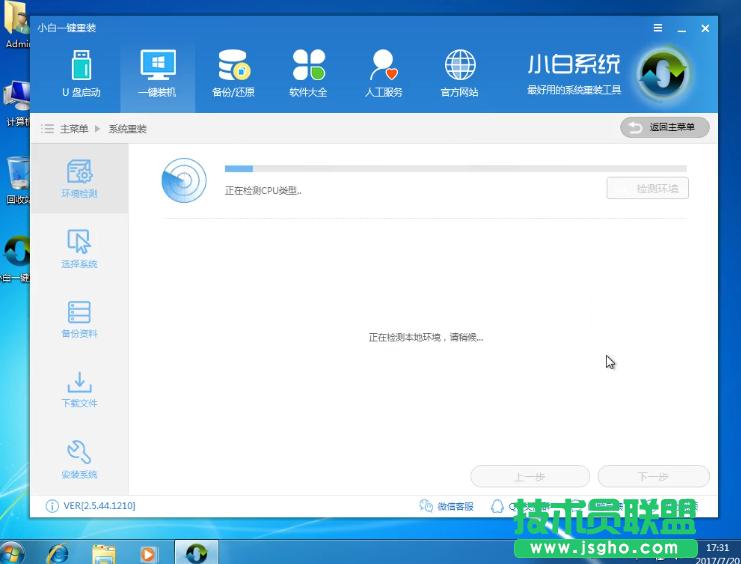The width and height of the screenshot is (741, 564).
Task: Open the hamburger menu in title bar
Action: [x=658, y=29]
